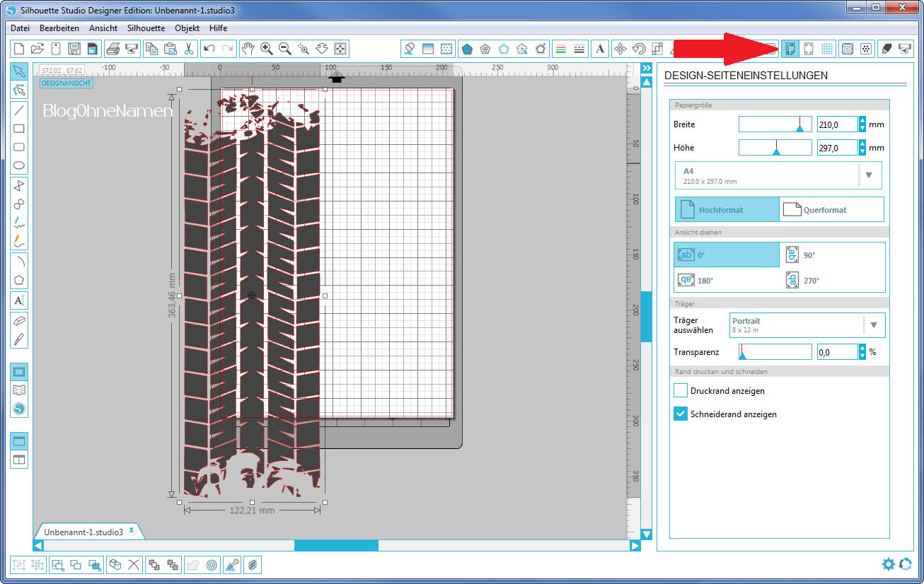Choose Querformat page orientation
This screenshot has width=924, height=584.
[x=831, y=210]
